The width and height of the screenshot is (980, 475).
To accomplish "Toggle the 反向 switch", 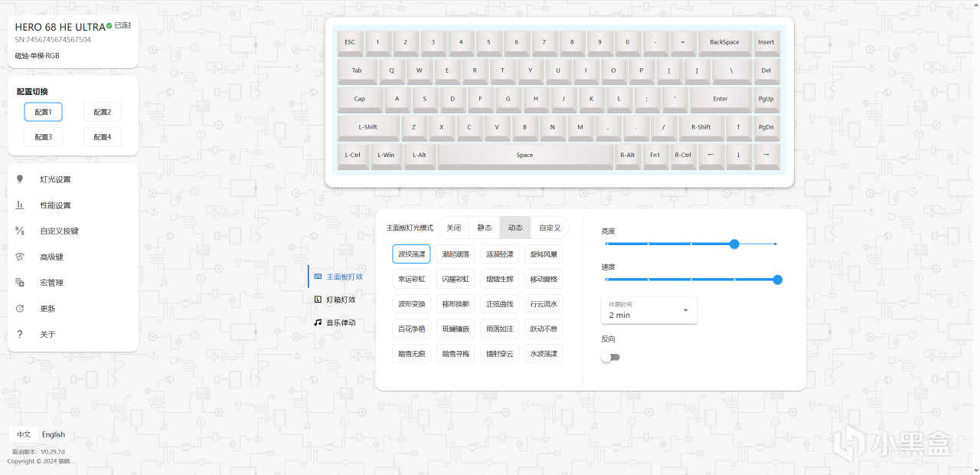I will pyautogui.click(x=610, y=357).
